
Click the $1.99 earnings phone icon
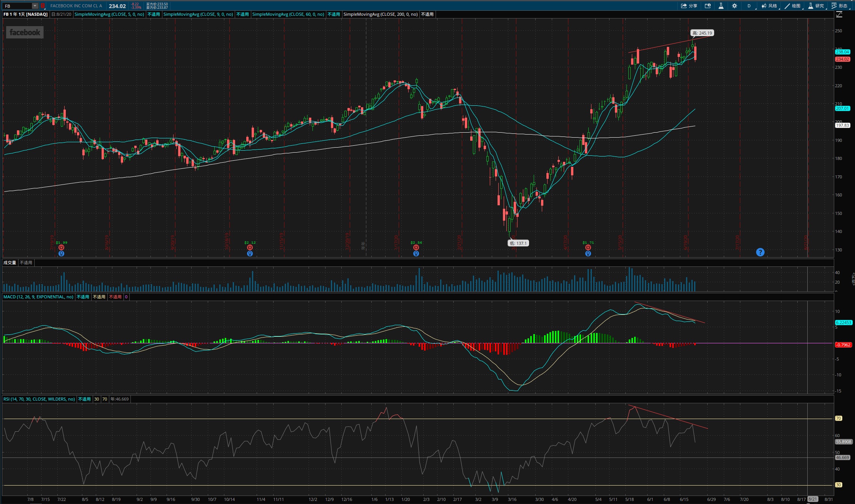[x=61, y=248]
